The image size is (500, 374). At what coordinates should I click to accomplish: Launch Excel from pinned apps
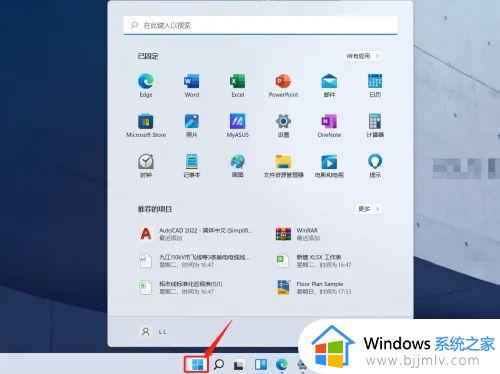coord(238,85)
